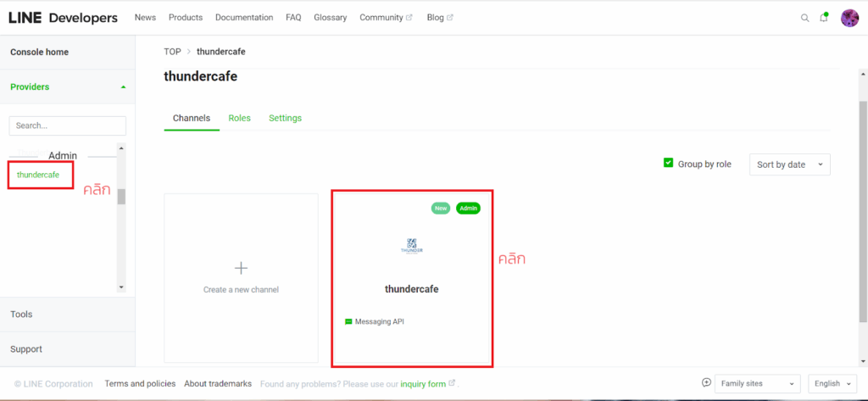Click the chat icon beside Family sites
This screenshot has width=868, height=401.
(x=706, y=383)
